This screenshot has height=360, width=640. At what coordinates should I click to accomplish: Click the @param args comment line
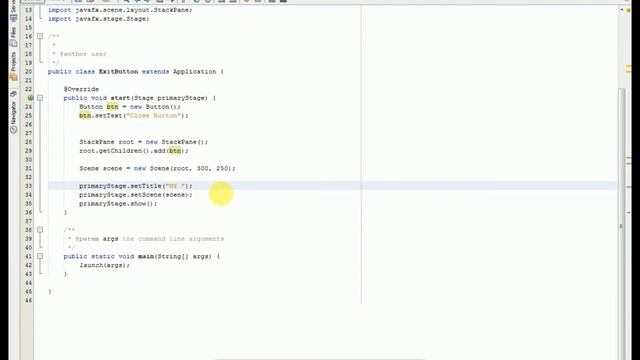[146, 239]
